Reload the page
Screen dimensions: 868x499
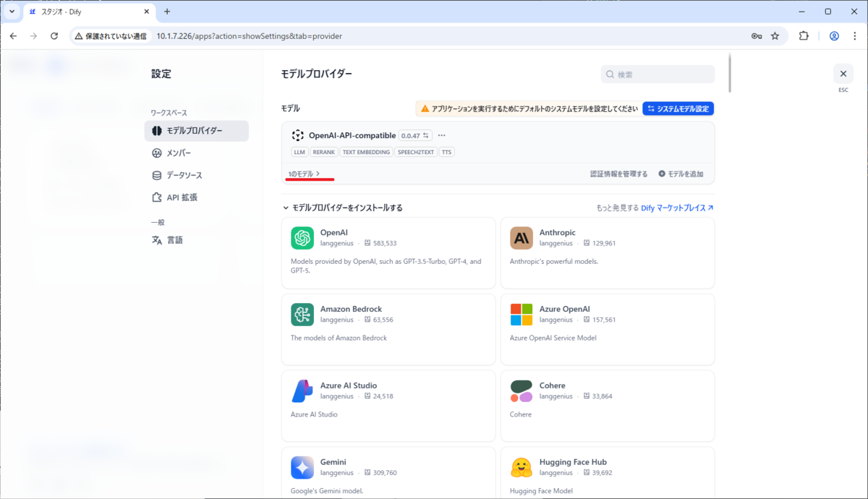[x=54, y=35]
